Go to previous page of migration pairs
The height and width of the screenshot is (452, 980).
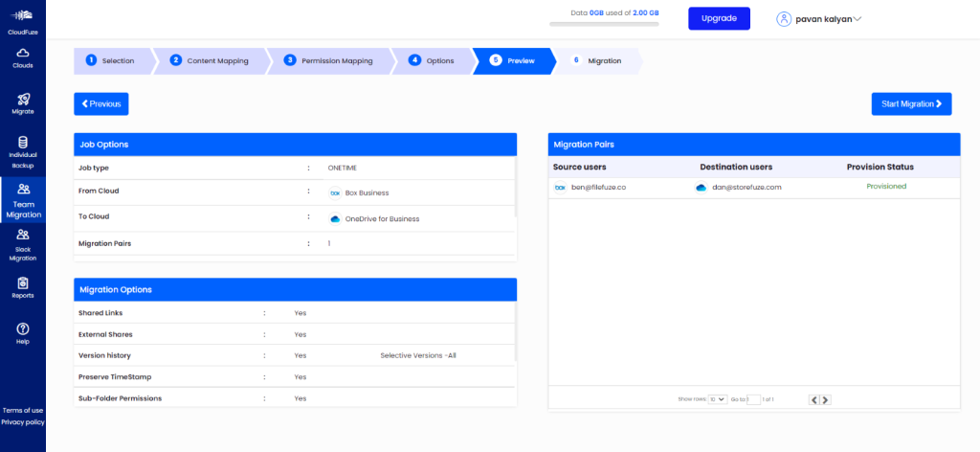tap(813, 399)
